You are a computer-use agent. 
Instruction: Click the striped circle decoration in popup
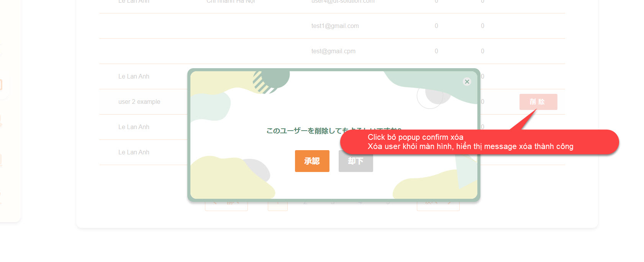pos(264,82)
